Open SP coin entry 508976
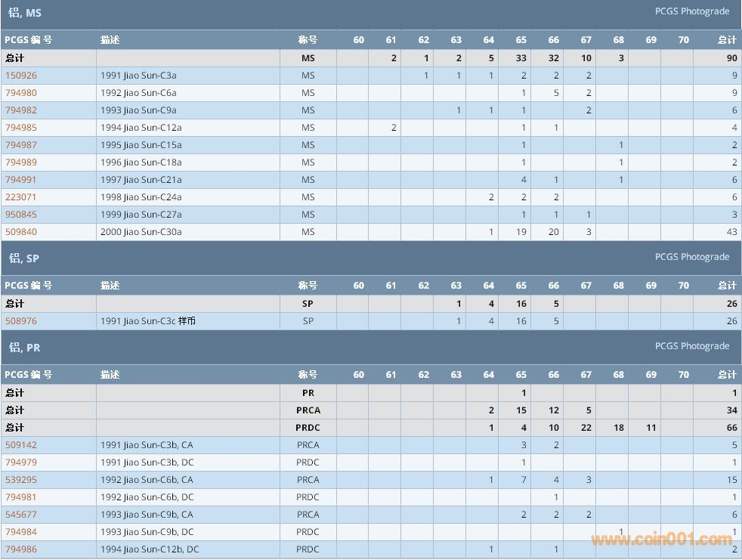This screenshot has height=560, width=742. point(21,321)
